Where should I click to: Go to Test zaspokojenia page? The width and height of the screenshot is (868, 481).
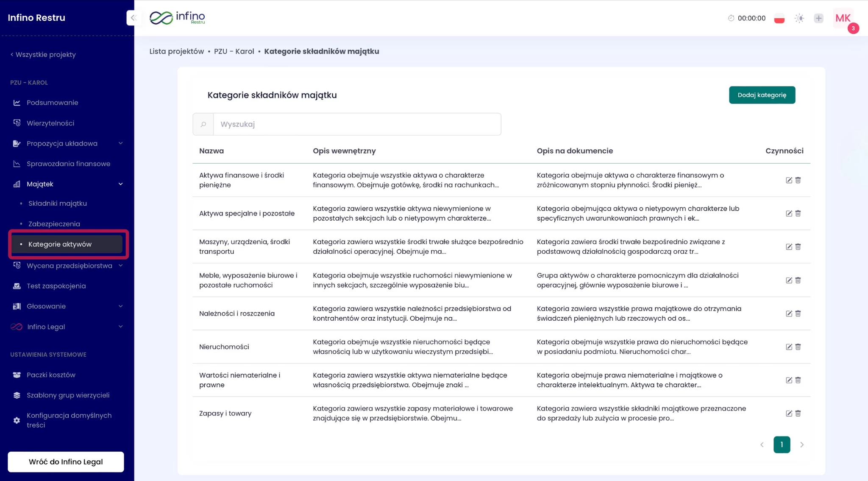[56, 286]
